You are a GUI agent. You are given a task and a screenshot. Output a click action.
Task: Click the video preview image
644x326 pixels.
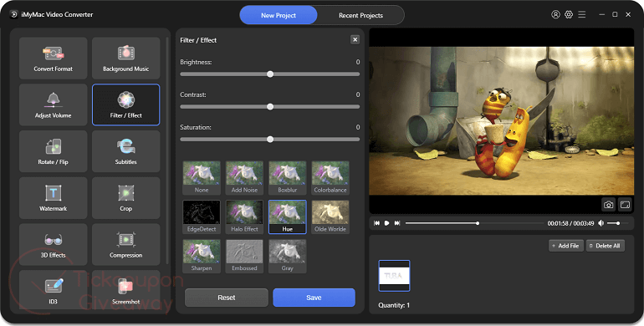tap(502, 120)
